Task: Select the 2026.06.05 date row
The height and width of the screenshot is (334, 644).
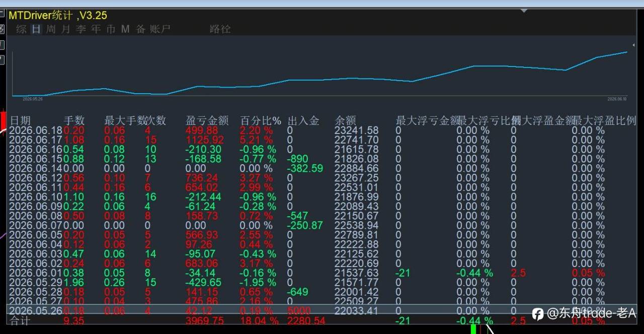Action: coord(36,235)
